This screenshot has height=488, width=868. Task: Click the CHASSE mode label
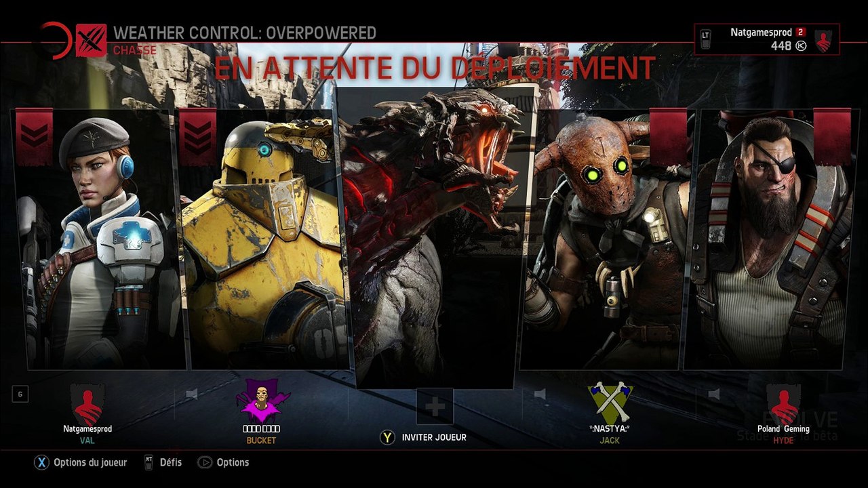(x=135, y=50)
